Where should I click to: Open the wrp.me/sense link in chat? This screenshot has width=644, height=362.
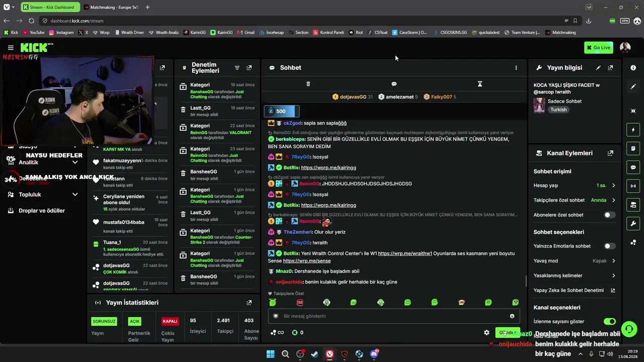(307, 261)
